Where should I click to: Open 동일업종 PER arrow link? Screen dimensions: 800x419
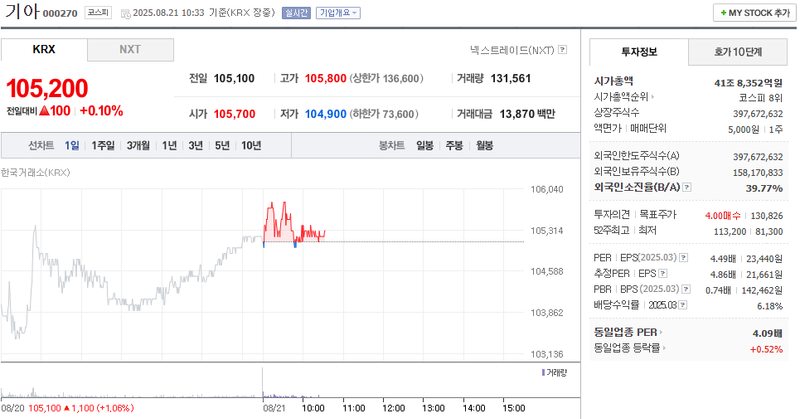tap(661, 332)
